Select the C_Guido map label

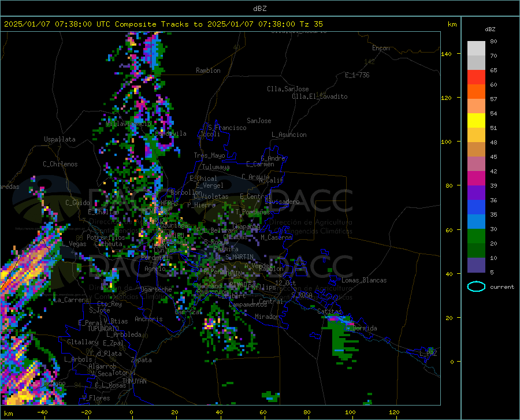coord(77,203)
